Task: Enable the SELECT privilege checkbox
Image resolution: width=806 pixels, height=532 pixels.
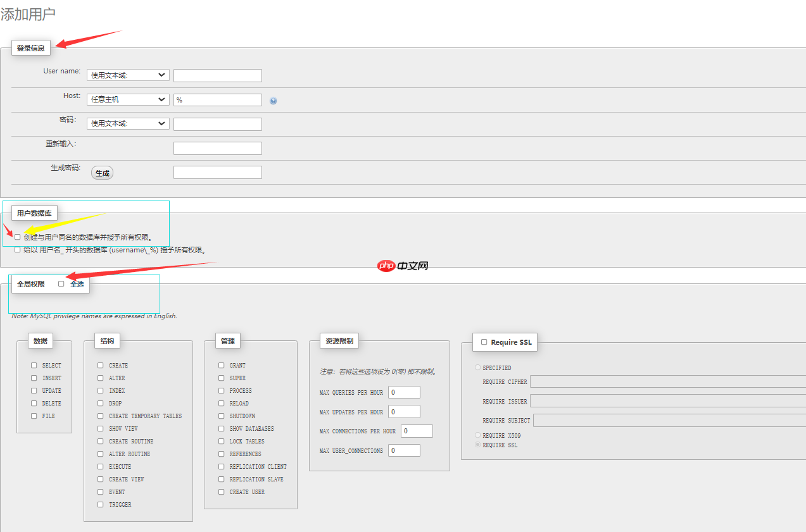Action: pos(34,365)
